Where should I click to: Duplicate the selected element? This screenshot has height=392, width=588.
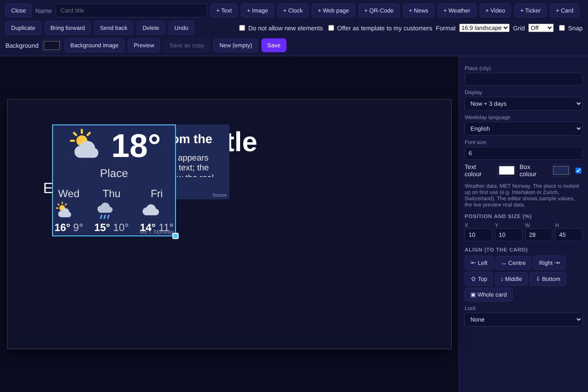pos(23,28)
